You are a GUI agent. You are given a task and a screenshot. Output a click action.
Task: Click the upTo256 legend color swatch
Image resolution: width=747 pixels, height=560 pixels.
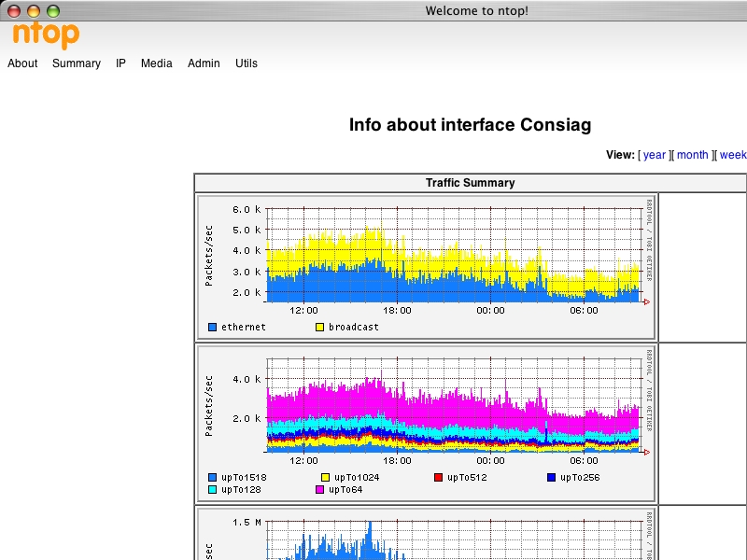(x=551, y=477)
